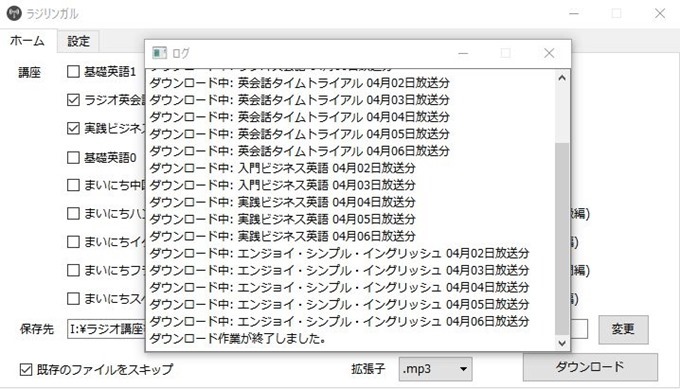Minimize the ラジリンガル main window
The width and height of the screenshot is (680, 389).
click(x=574, y=13)
